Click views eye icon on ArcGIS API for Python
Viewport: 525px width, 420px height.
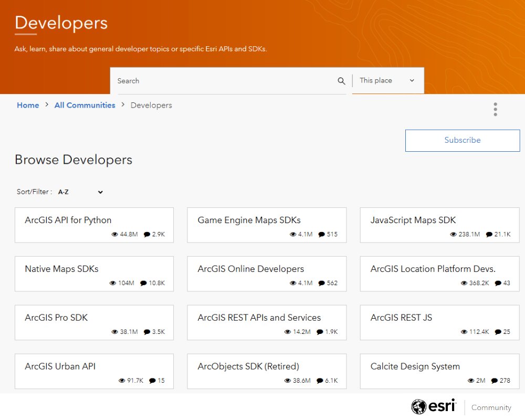pos(114,234)
